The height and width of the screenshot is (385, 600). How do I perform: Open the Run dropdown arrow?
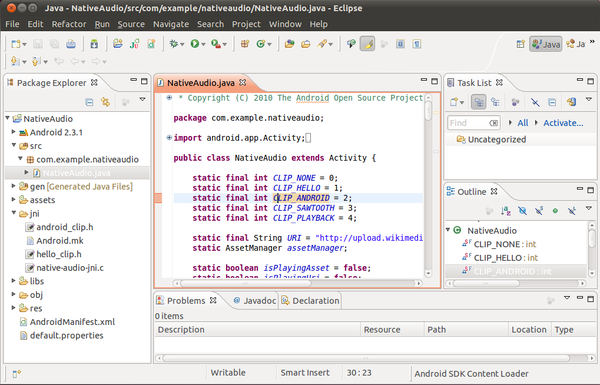(203, 44)
